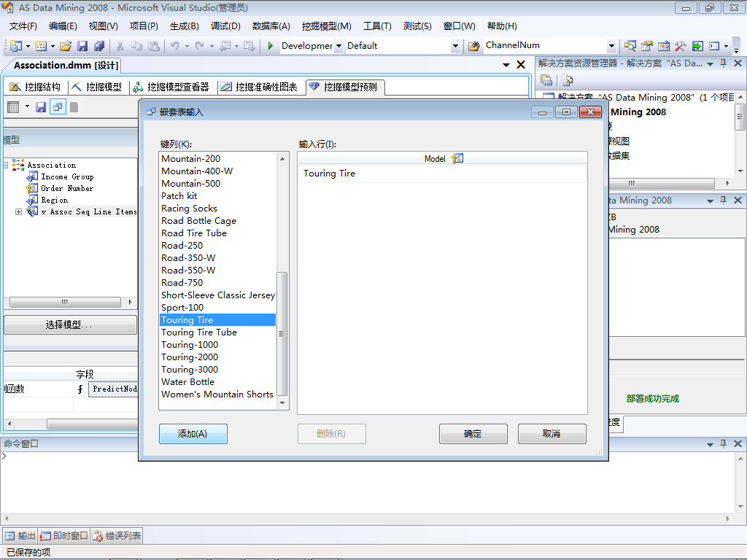Open the command window position dropdown

710,444
